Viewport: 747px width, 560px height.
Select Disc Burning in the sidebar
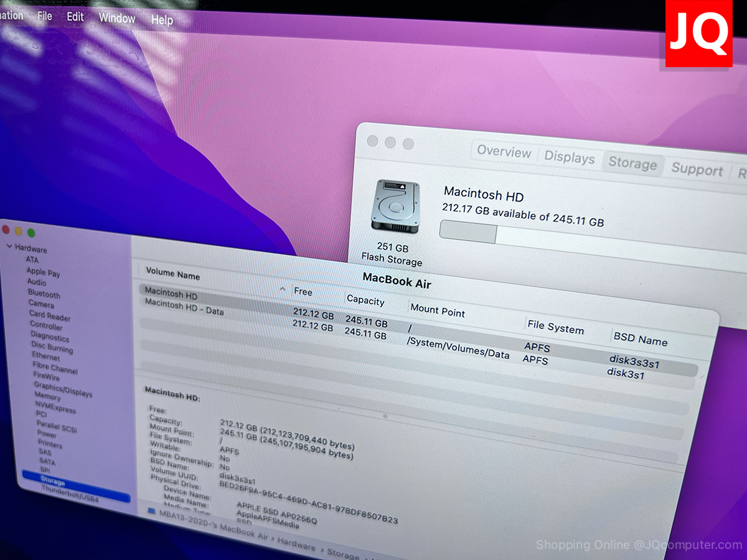point(52,347)
